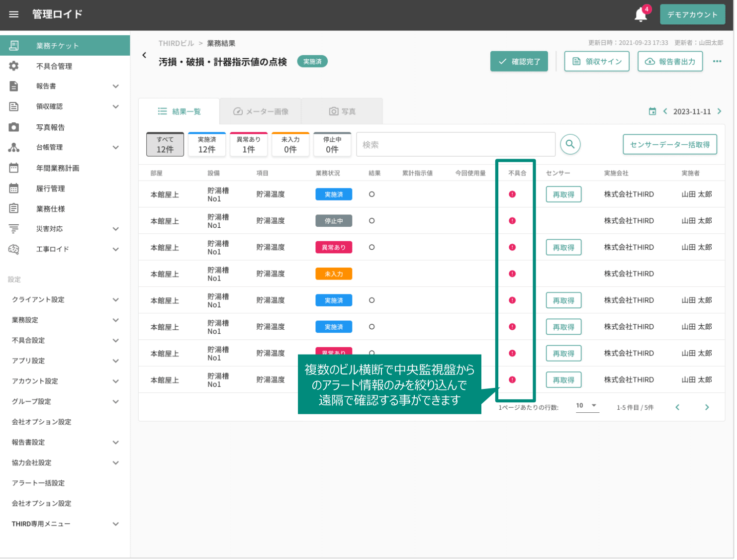Switch to 写真 tab
This screenshot has height=560, width=737.
coord(342,111)
